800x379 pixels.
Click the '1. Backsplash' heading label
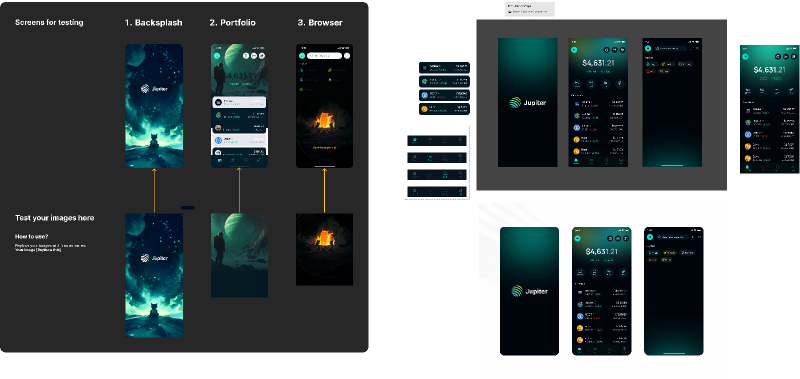tap(154, 22)
